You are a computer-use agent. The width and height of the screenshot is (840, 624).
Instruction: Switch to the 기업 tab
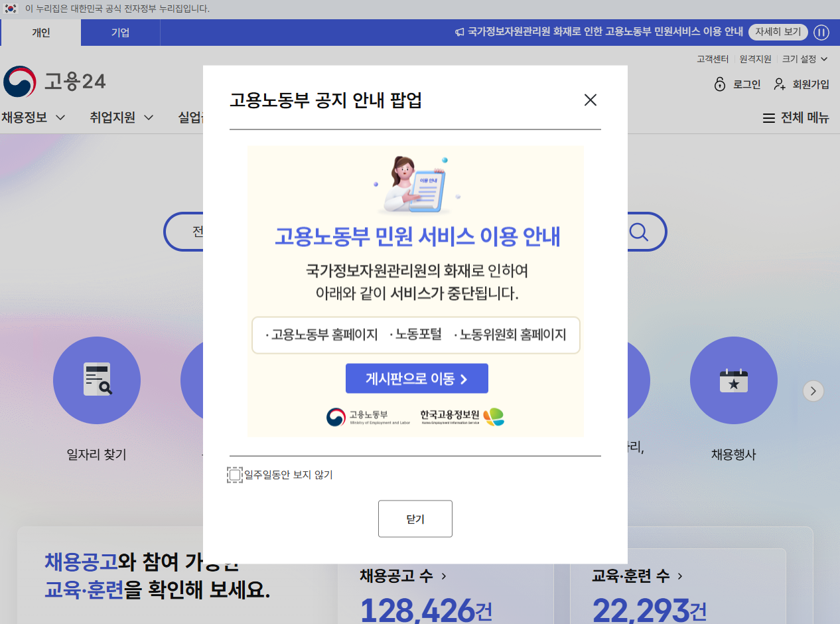pos(120,33)
